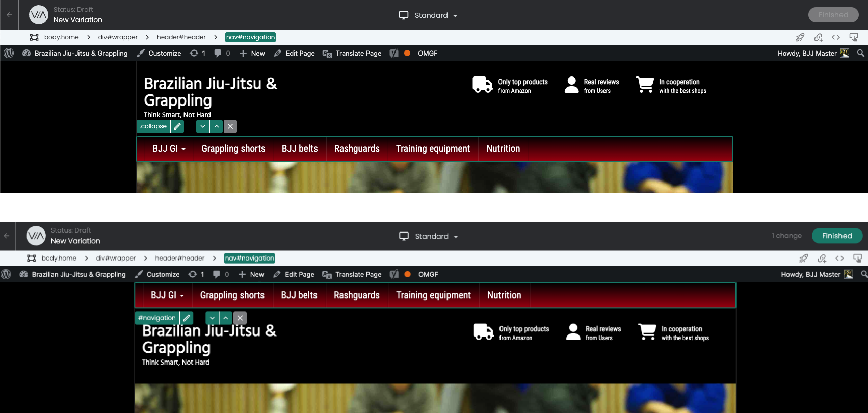Click the #navigation selector tag
The image size is (868, 413).
157,318
